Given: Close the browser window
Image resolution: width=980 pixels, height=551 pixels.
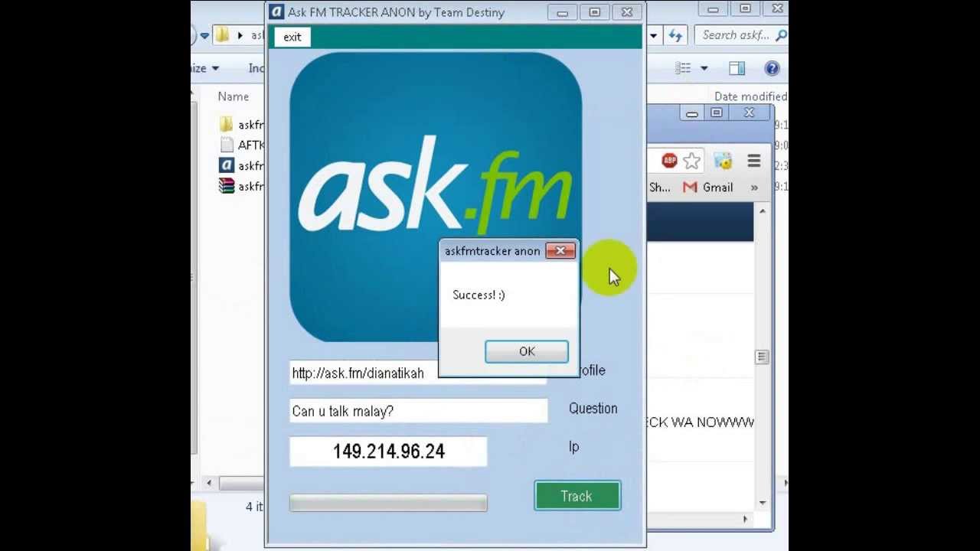Looking at the screenshot, I should tap(749, 113).
